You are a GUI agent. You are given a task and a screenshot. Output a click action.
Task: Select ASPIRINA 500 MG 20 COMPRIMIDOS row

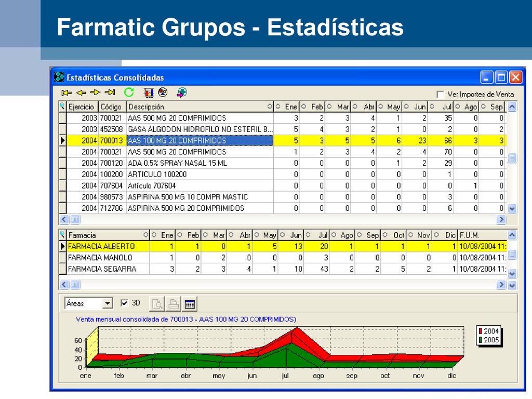tap(283, 208)
